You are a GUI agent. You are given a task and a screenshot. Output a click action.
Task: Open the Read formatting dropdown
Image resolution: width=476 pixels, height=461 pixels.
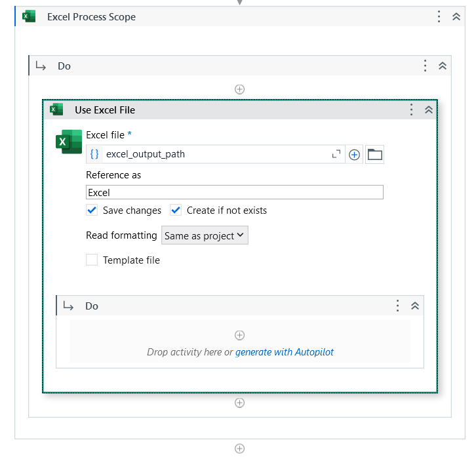pos(205,235)
